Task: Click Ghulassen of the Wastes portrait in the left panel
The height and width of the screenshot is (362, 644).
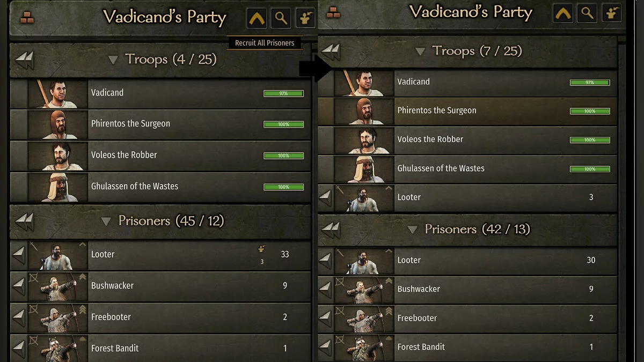Action: 57,187
